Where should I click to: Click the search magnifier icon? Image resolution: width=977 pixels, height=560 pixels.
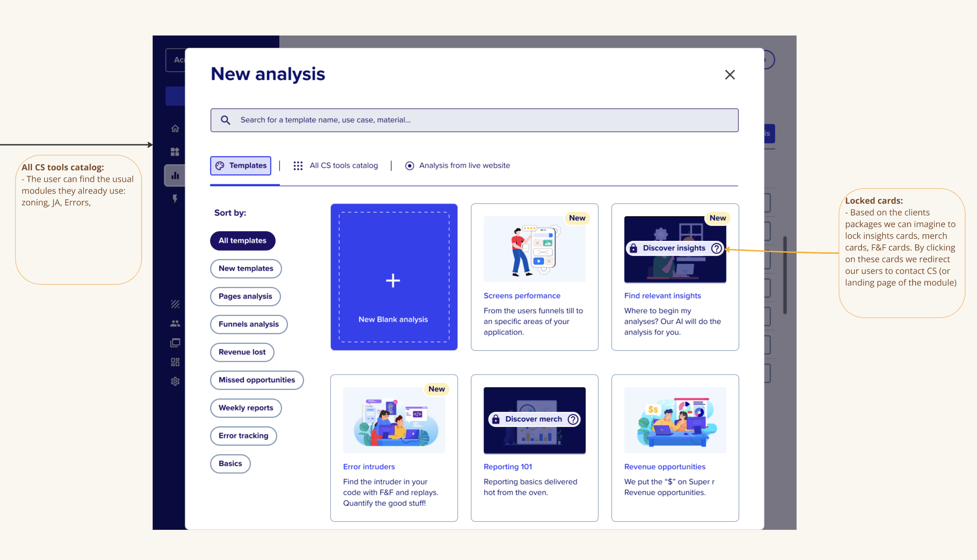pyautogui.click(x=226, y=120)
